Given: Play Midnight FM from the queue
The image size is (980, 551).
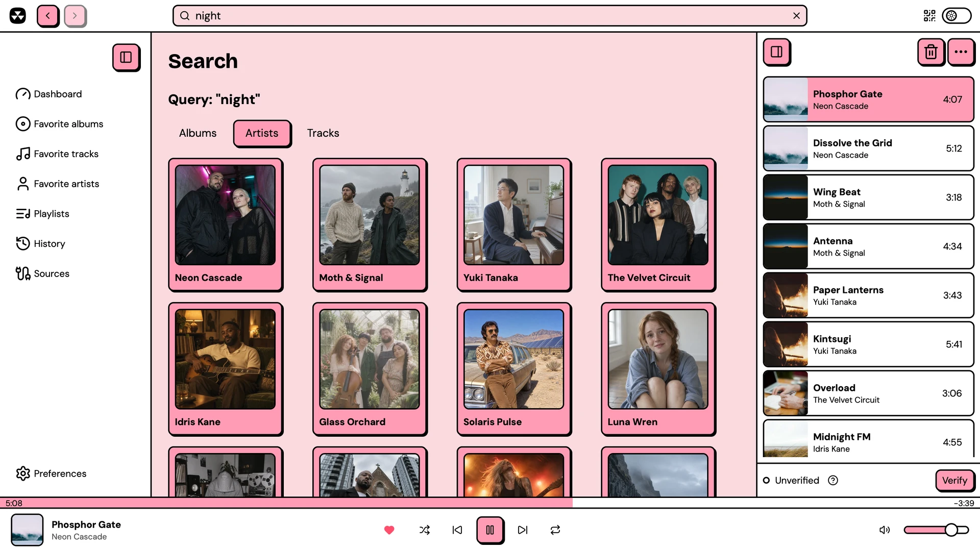Looking at the screenshot, I should 868,439.
